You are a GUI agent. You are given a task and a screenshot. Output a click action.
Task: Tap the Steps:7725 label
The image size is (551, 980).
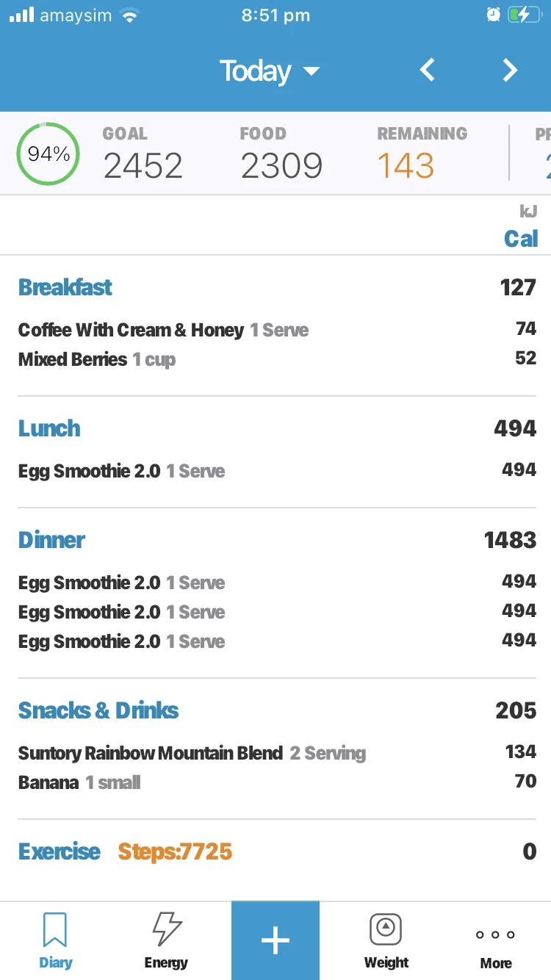click(x=175, y=851)
